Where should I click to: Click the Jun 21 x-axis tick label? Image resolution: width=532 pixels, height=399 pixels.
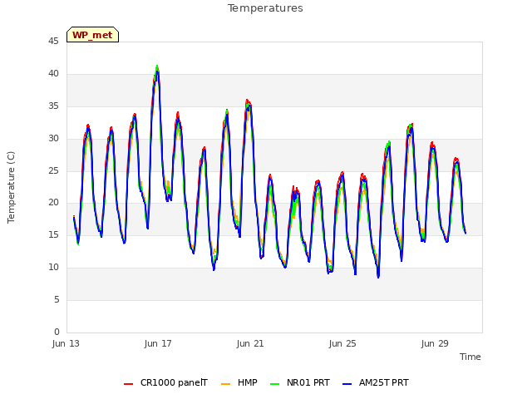tap(250, 343)
